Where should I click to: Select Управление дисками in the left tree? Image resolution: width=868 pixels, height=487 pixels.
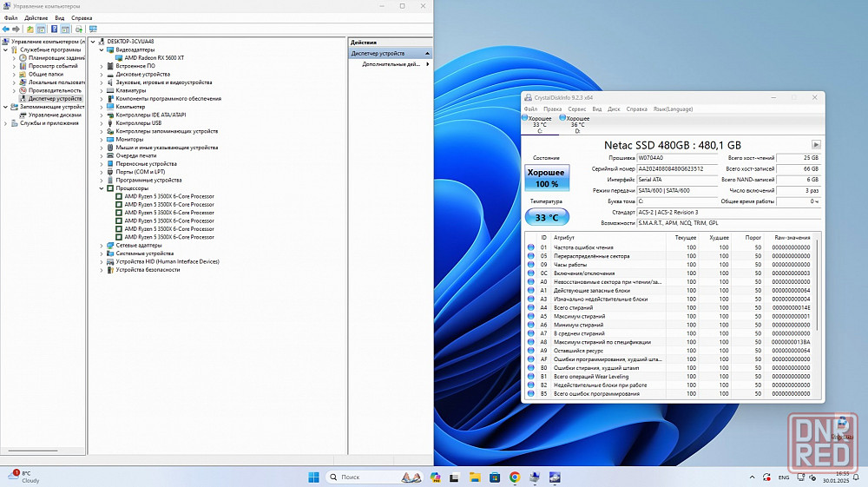click(55, 115)
